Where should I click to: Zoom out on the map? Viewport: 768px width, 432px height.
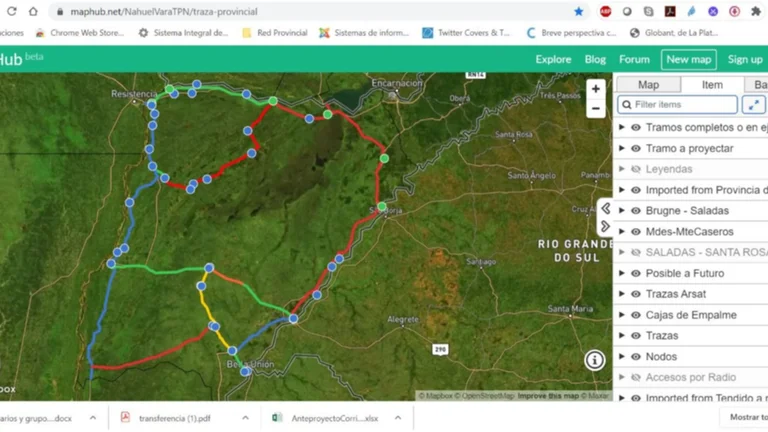[596, 108]
